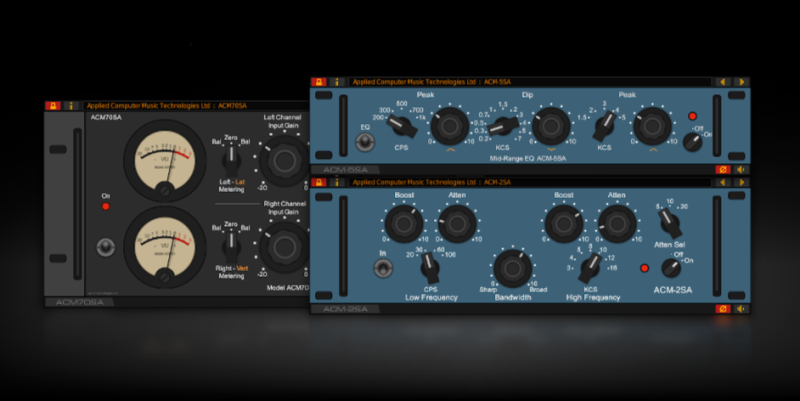Viewport: 800px width, 401px height.
Task: Click the Dip KCS frequency selector on ACM-5SA
Action: click(503, 127)
